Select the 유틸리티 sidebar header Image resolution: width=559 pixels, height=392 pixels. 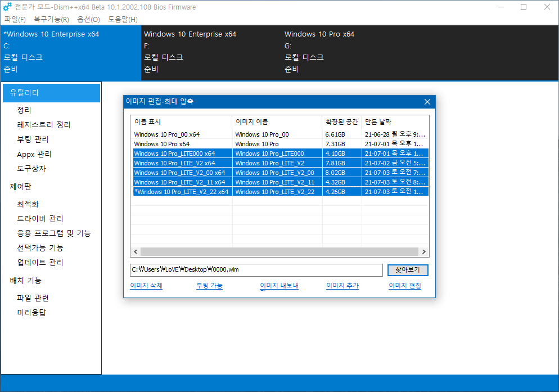51,93
